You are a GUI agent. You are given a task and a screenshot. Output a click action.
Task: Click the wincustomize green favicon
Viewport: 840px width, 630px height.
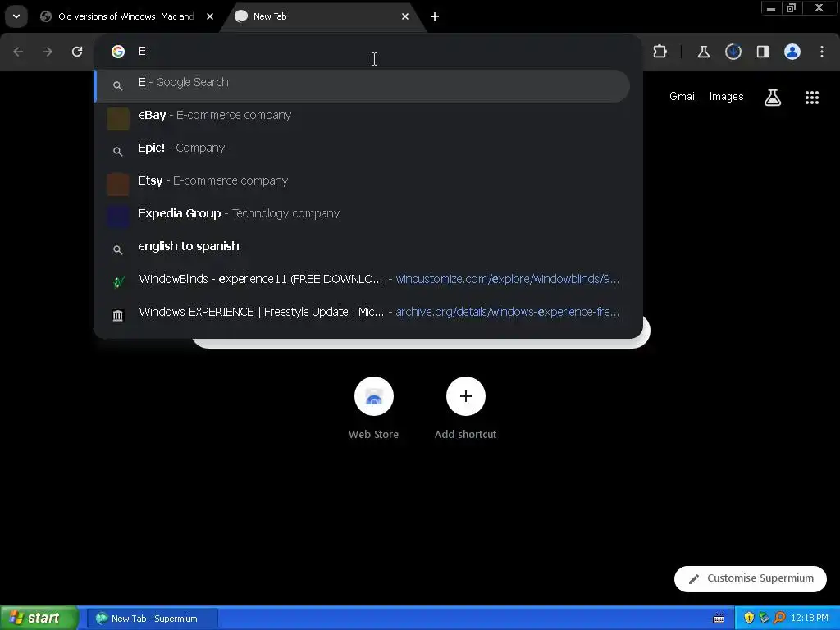click(118, 282)
